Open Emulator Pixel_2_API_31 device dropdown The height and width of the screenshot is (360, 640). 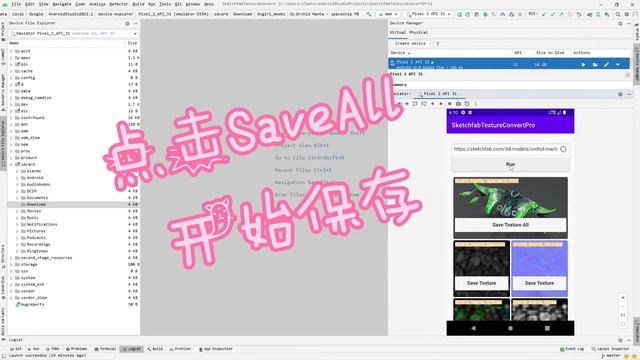point(73,33)
